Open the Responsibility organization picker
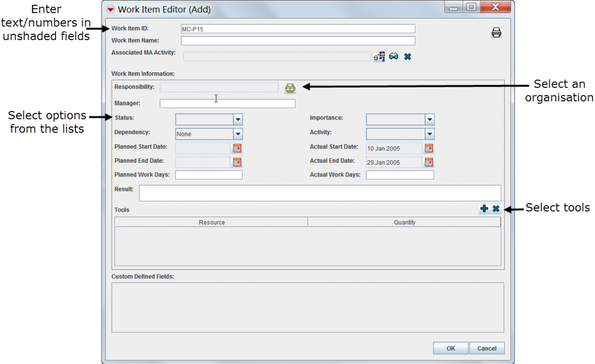Image resolution: width=595 pixels, height=364 pixels. pos(290,88)
